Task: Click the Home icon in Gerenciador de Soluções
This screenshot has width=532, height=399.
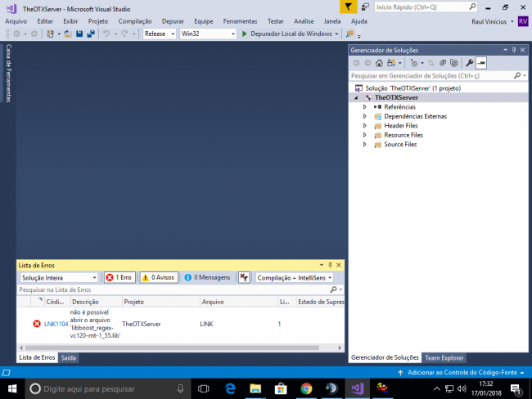Action: click(379, 63)
